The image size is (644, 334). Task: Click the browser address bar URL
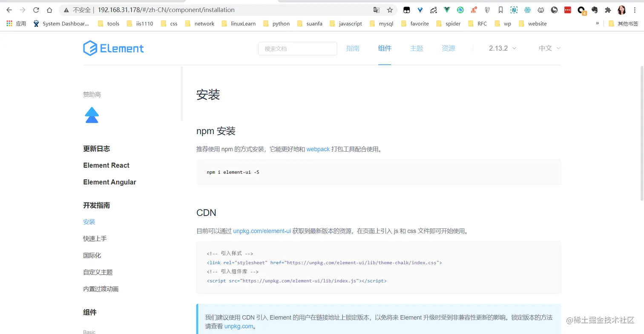(166, 10)
